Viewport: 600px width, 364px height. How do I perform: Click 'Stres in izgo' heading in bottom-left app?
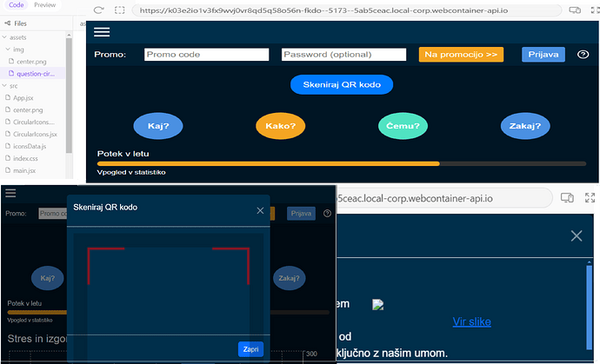[x=37, y=339]
